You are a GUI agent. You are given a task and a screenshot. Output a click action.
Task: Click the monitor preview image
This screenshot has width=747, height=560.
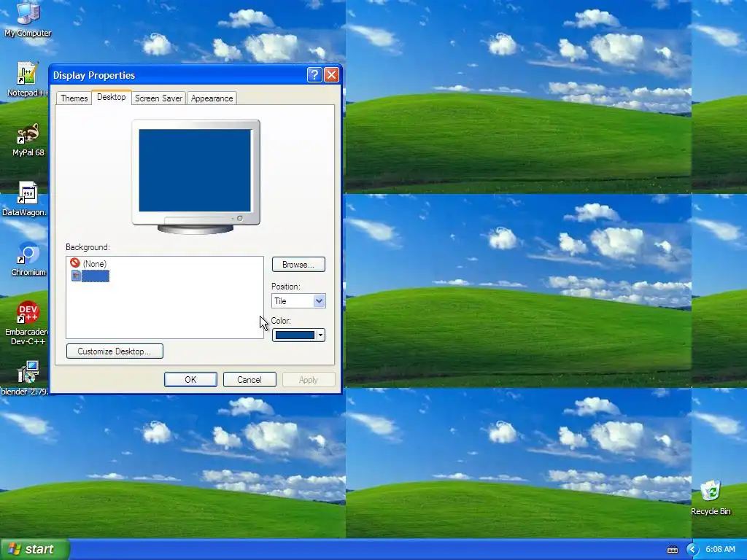point(196,176)
